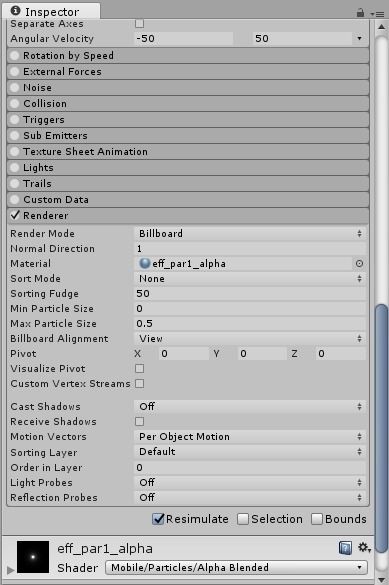Click the sphere icon of eff_par1_alpha material
This screenshot has height=585, width=389.
pyautogui.click(x=144, y=263)
